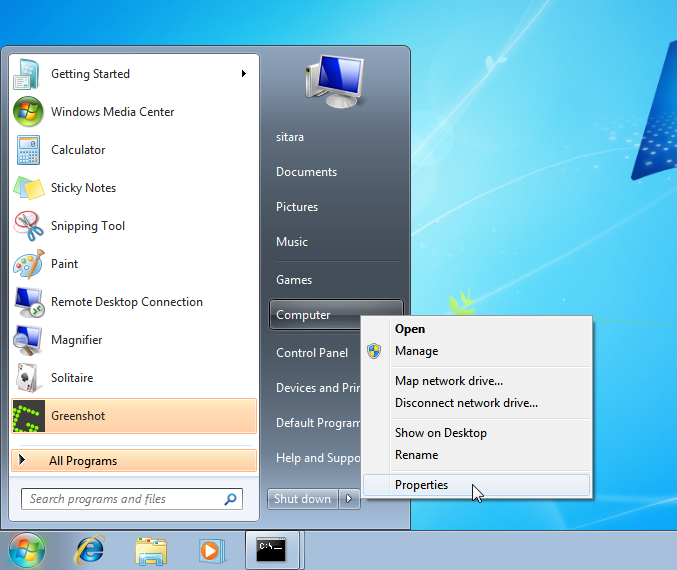
Task: Click the Search programs and files box
Action: click(122, 499)
